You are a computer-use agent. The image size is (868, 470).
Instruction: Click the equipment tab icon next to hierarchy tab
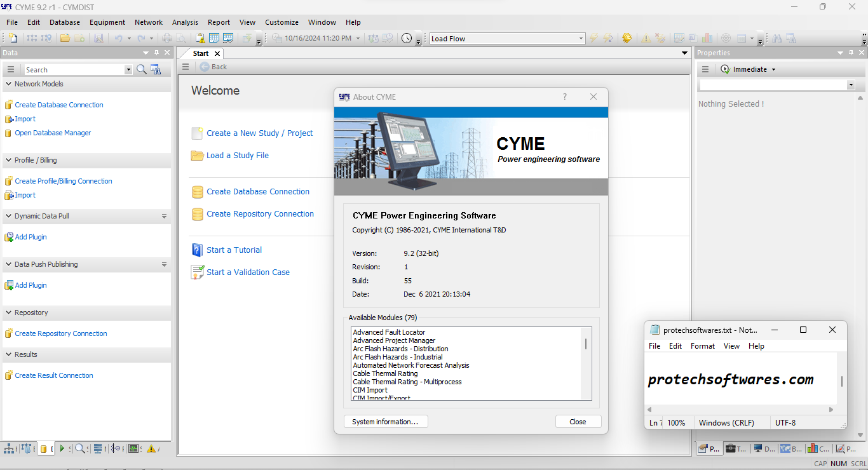26,448
